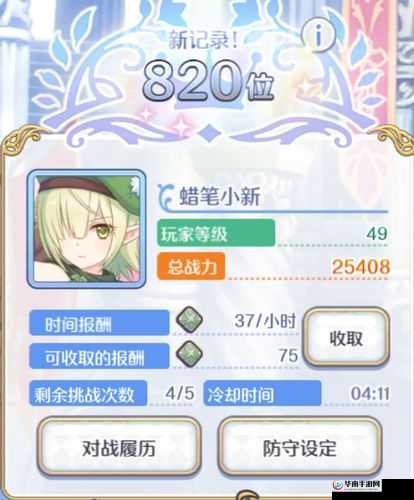Screen dimensions: 414x500
Task: Tap the 可收取的报酬 blue label
Action: click(99, 356)
